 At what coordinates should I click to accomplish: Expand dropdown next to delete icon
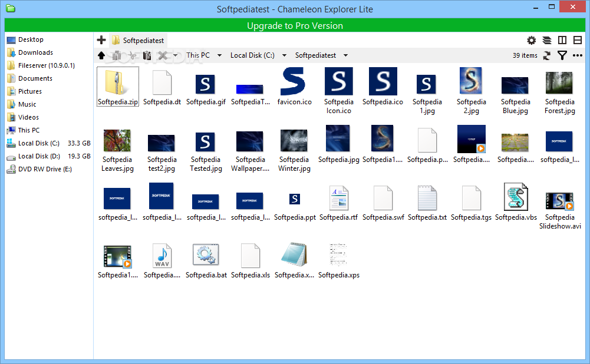[x=175, y=55]
